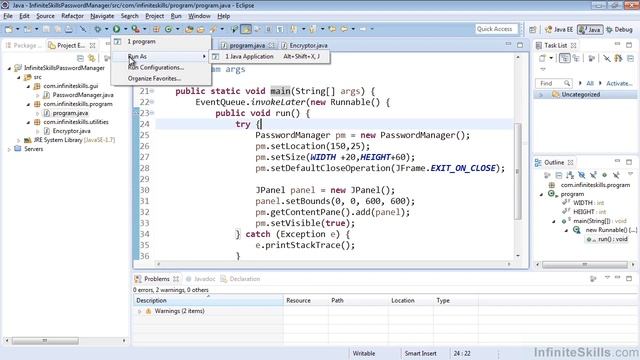640x360 pixels.
Task: Click the Debug bug icon in toolbar
Action: tap(97, 29)
